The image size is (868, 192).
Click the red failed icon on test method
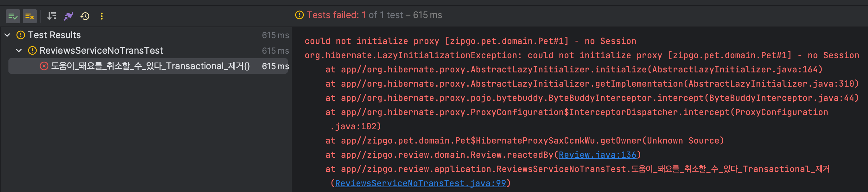click(x=44, y=66)
